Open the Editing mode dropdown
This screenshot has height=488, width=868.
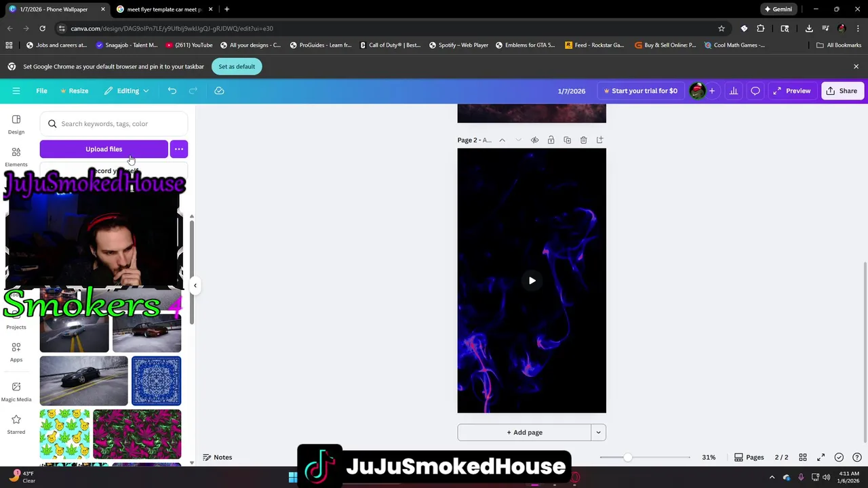point(127,91)
